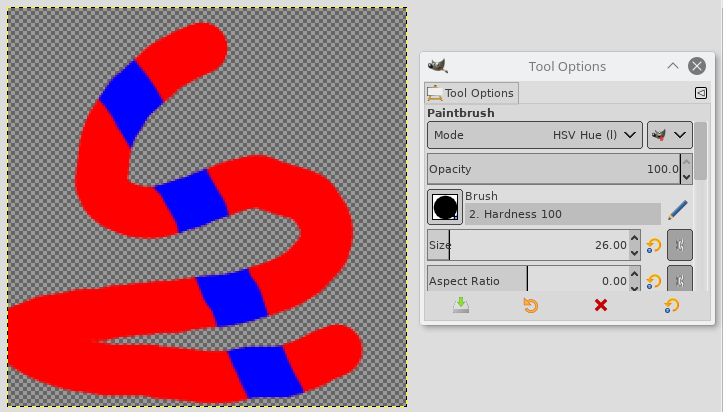Close the Tool Options dialog
The width and height of the screenshot is (723, 412).
click(x=697, y=66)
